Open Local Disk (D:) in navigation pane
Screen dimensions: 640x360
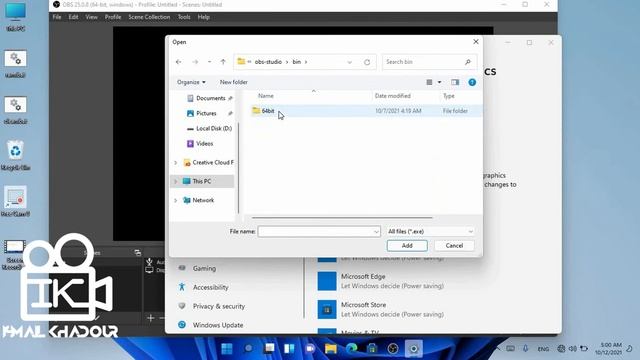click(x=213, y=129)
